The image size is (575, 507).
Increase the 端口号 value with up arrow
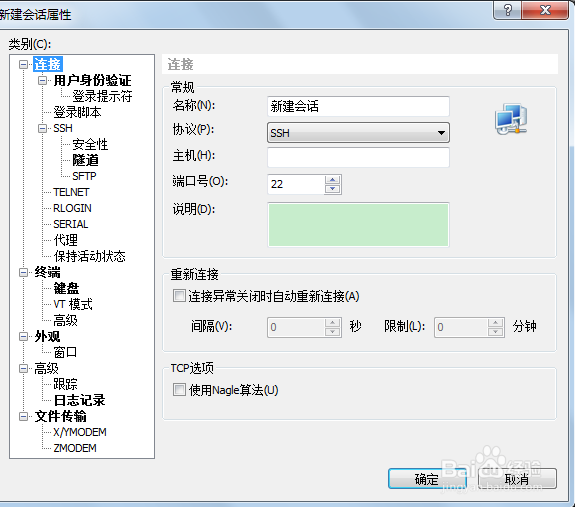click(x=333, y=180)
